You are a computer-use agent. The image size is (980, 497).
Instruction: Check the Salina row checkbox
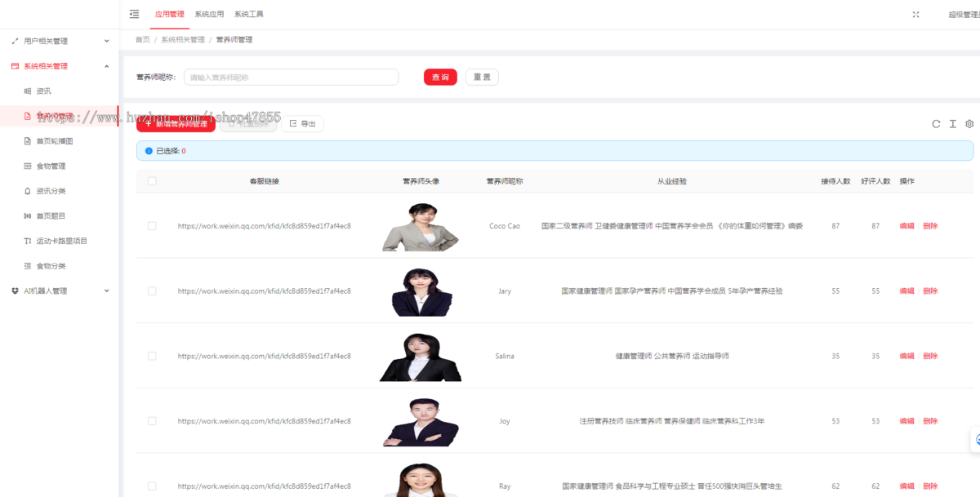coord(152,356)
